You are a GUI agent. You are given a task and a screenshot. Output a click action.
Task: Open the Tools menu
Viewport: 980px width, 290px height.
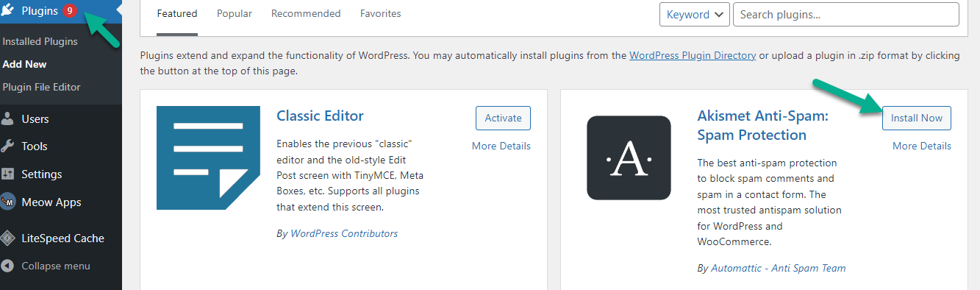(x=35, y=146)
